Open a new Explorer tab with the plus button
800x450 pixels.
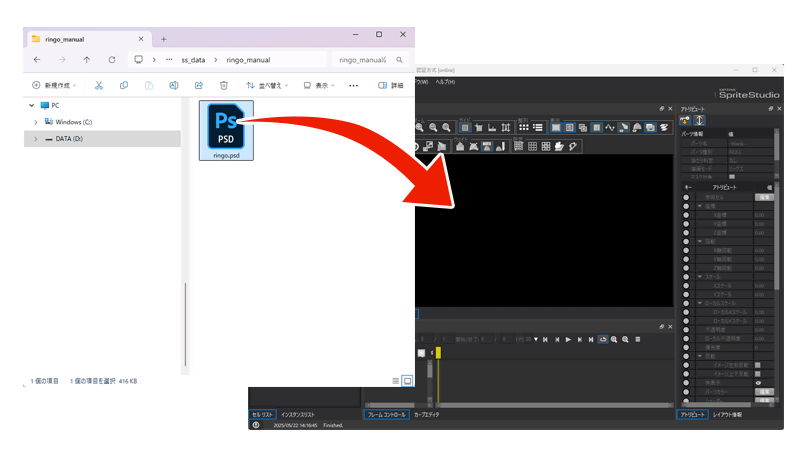(164, 39)
